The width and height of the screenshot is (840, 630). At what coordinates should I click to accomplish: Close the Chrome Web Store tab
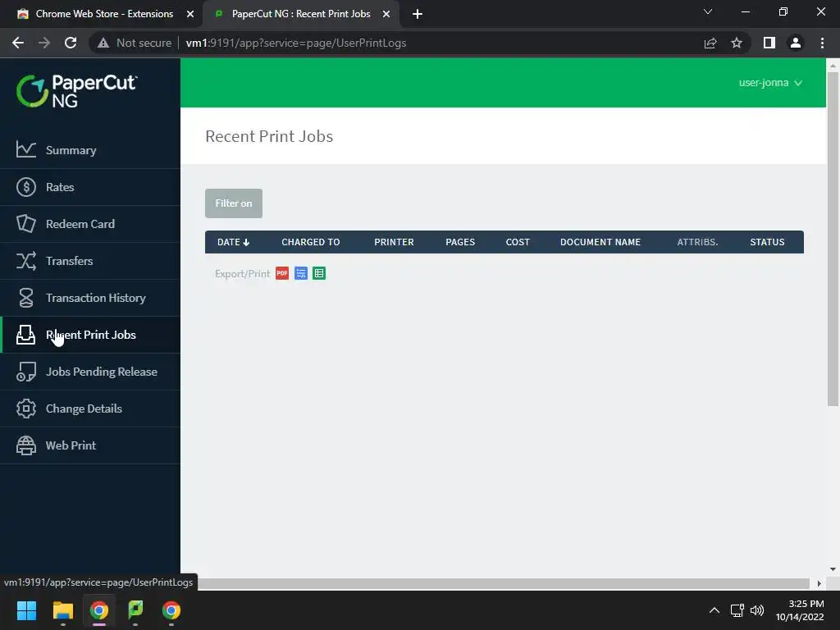pos(190,14)
